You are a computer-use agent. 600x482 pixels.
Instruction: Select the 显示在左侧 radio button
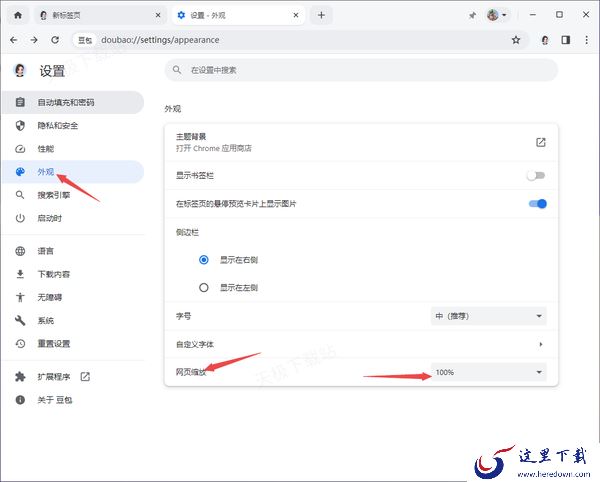click(204, 287)
